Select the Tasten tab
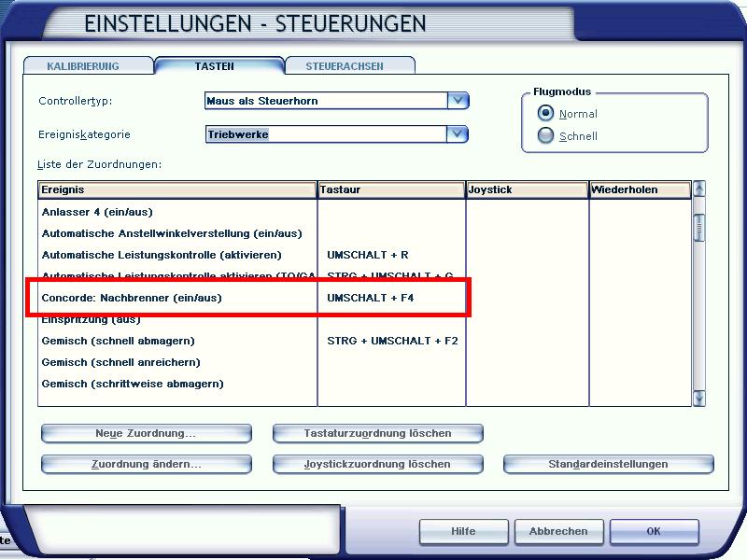Image resolution: width=747 pixels, height=560 pixels. pyautogui.click(x=219, y=65)
